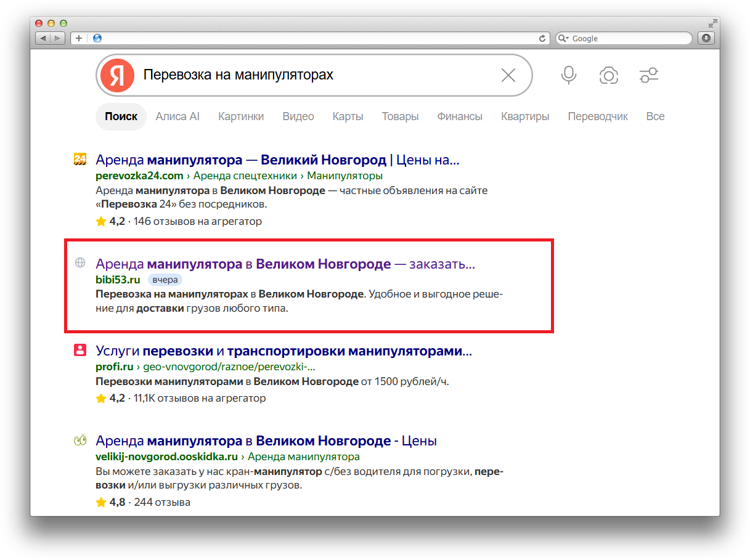Expand more categories via Все tab
750x560 pixels.
coord(655,116)
